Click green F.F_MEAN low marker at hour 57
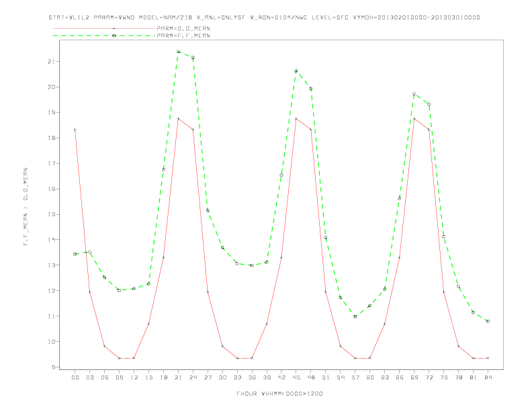532x411 pixels. pyautogui.click(x=355, y=316)
